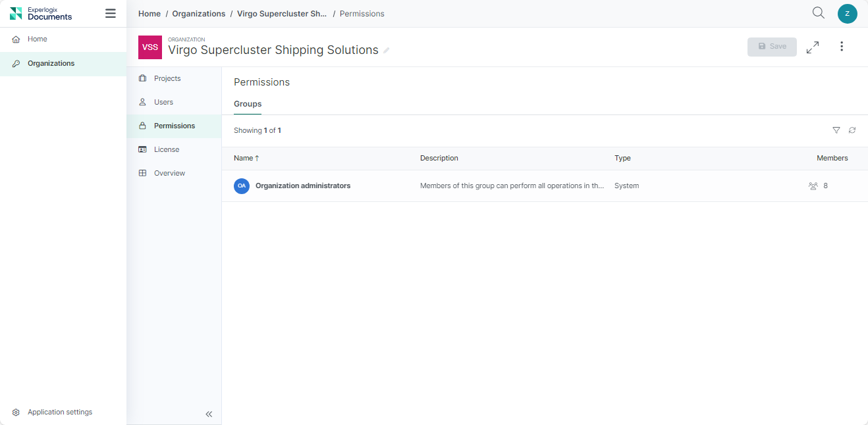Image resolution: width=868 pixels, height=425 pixels.
Task: Click the group description text cell
Action: point(512,186)
